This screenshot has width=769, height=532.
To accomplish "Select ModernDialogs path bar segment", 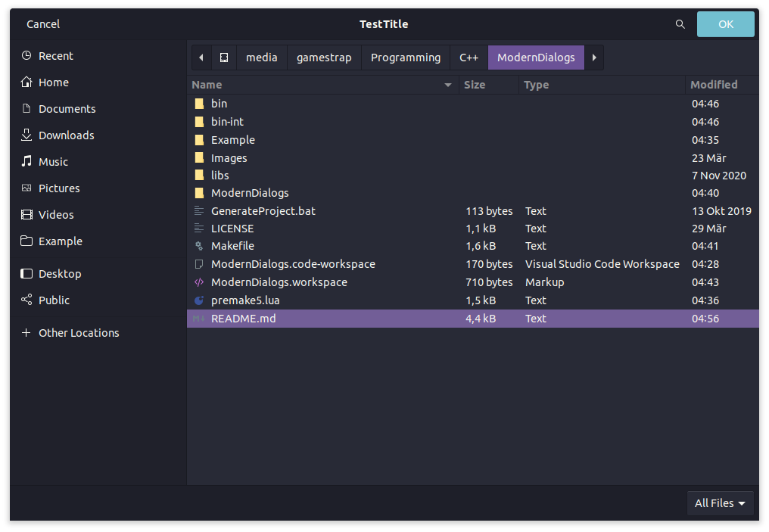I will [536, 58].
